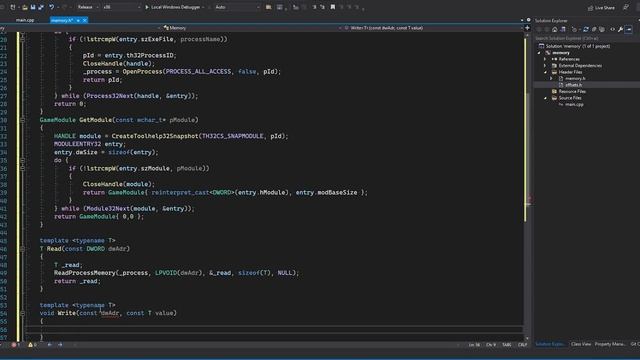Collapse the memory project node
Viewport: 640px width, 360px height.
coord(539,53)
